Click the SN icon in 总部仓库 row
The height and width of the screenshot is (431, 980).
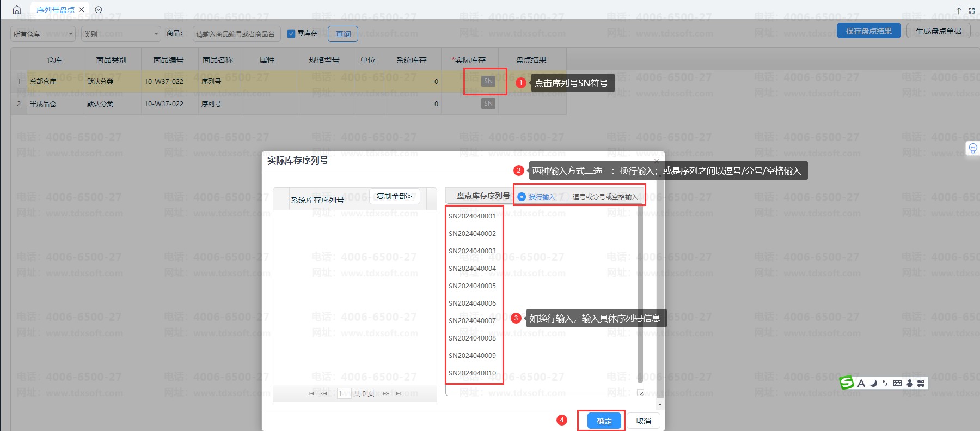click(488, 81)
